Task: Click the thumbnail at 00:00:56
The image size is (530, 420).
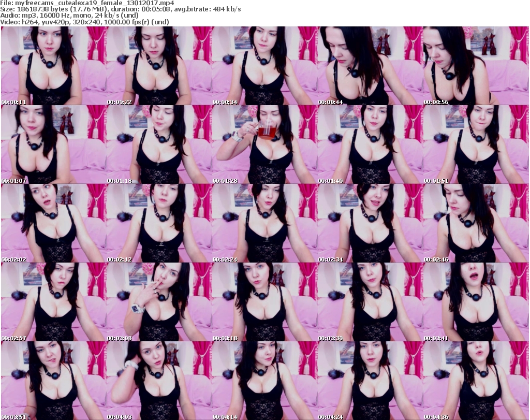Action: click(476, 66)
